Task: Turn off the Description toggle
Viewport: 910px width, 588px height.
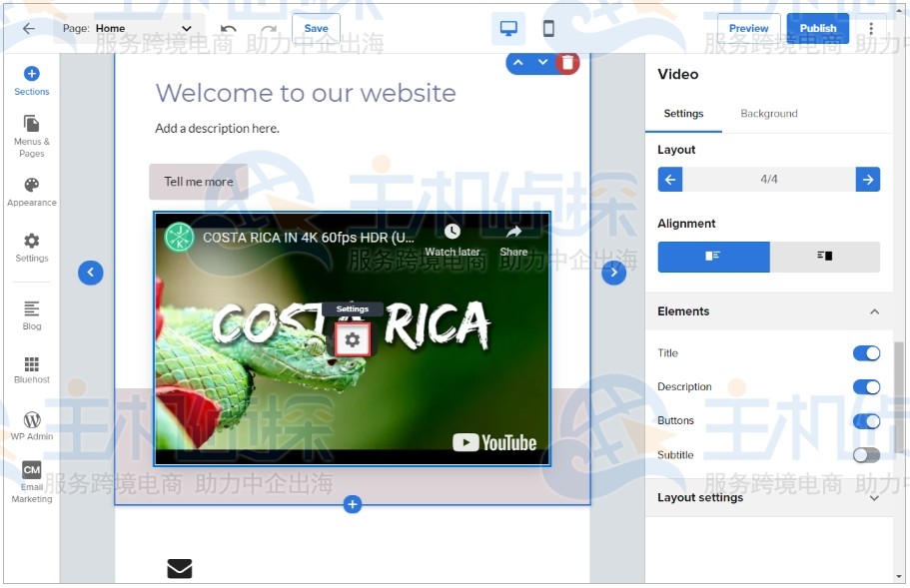Action: coord(866,387)
